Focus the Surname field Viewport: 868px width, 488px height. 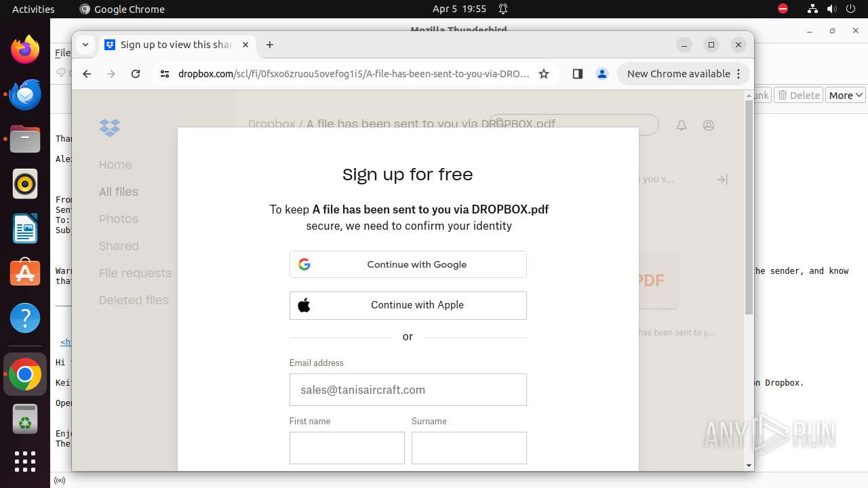coord(469,448)
